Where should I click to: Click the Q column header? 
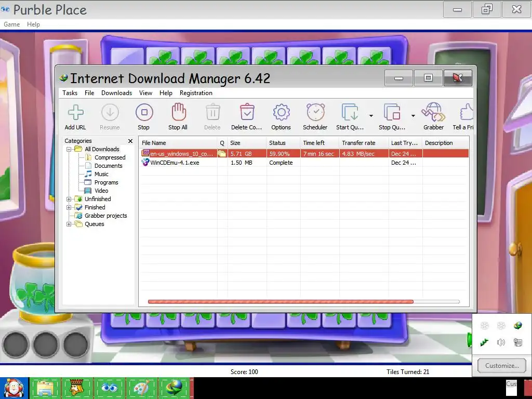tap(222, 143)
